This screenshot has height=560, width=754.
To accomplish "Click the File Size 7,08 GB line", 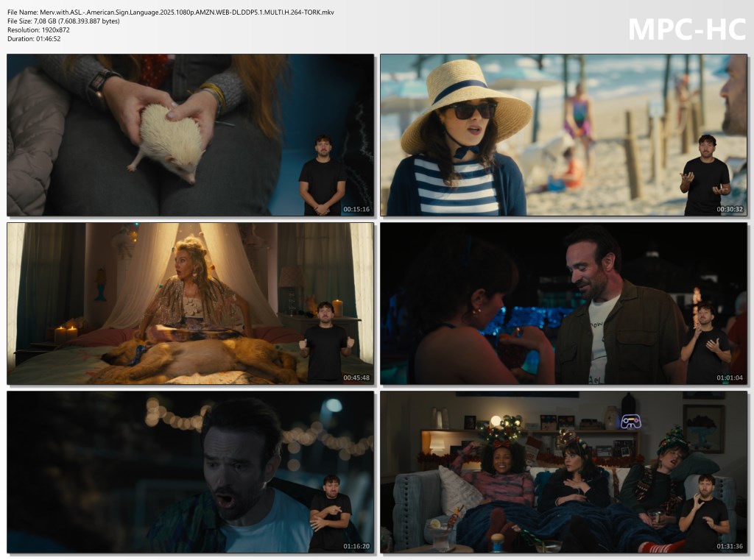I will click(63, 21).
